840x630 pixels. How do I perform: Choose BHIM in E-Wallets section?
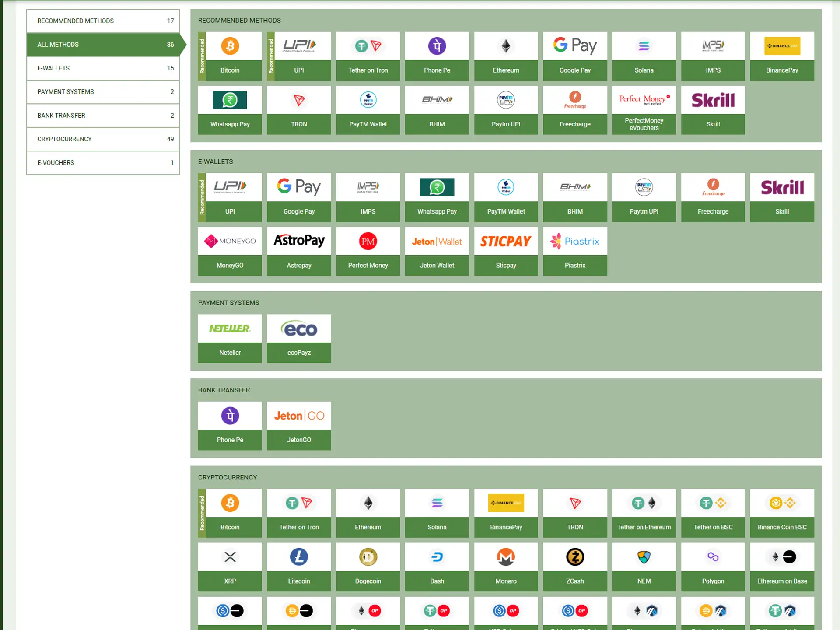[x=575, y=197]
